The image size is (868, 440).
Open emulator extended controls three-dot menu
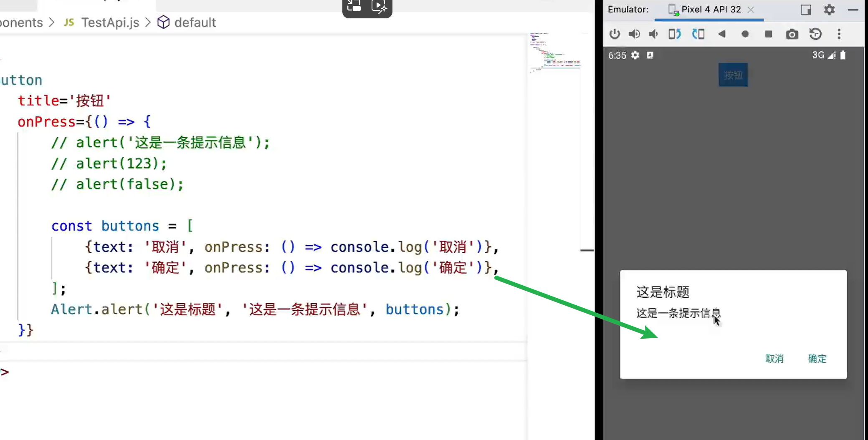tap(839, 34)
